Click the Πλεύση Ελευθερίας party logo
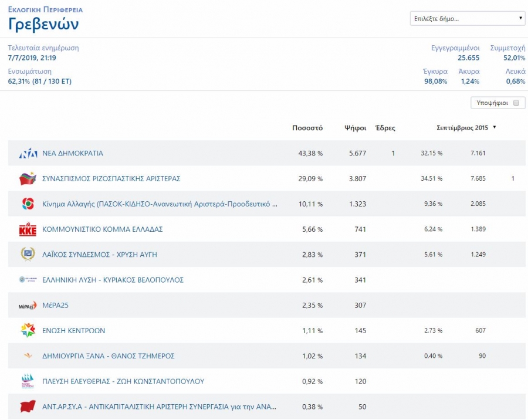 tap(28, 381)
